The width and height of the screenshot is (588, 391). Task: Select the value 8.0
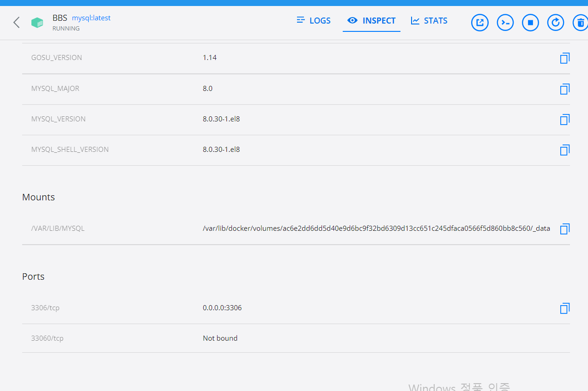[207, 88]
